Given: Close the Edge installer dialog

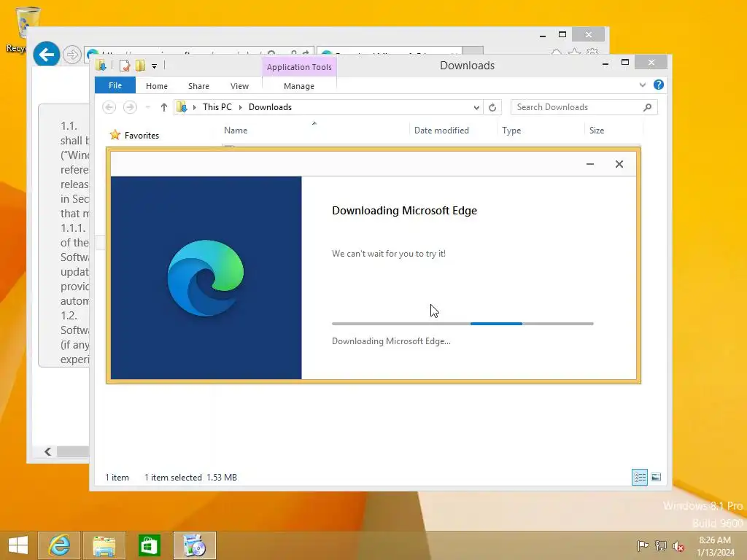Looking at the screenshot, I should coord(619,164).
